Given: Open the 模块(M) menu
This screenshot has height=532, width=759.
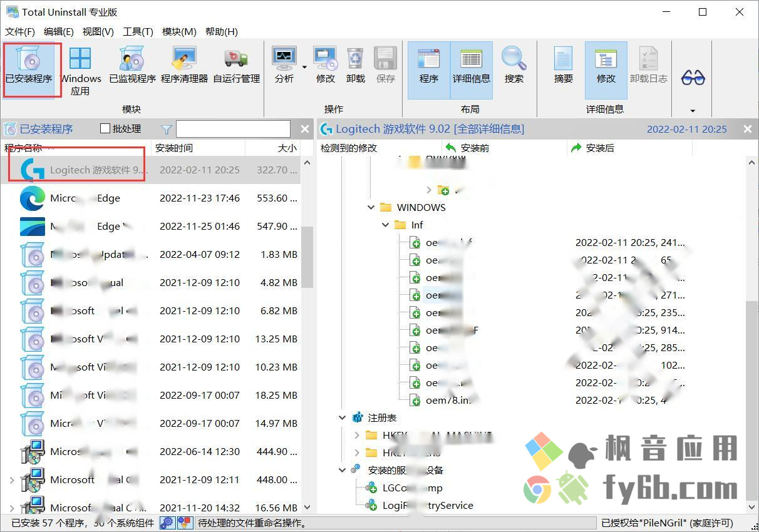Looking at the screenshot, I should tap(179, 31).
